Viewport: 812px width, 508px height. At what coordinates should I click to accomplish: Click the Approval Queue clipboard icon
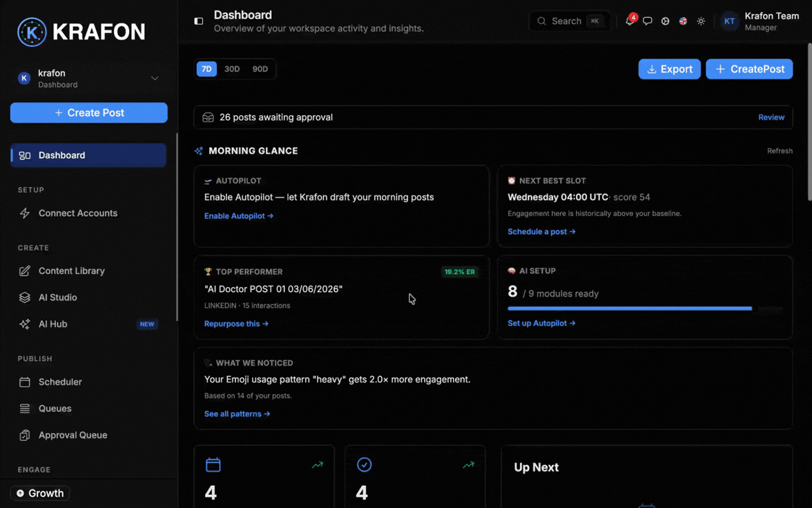[24, 436]
